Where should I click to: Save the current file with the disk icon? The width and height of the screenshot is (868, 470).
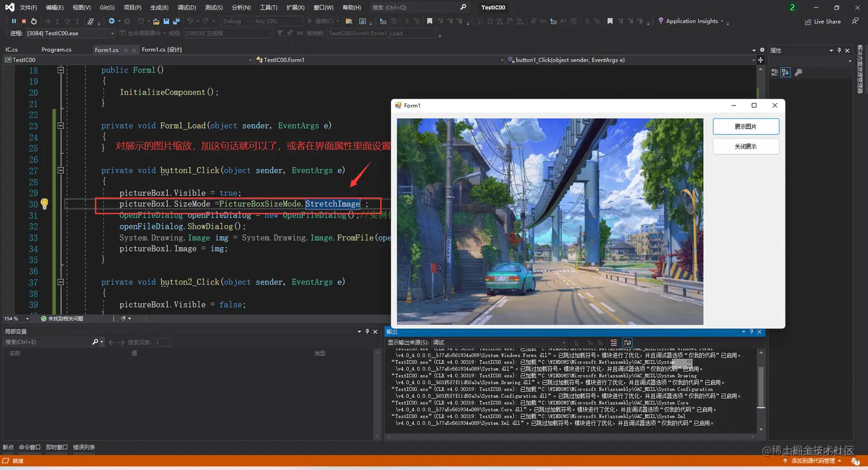[166, 21]
